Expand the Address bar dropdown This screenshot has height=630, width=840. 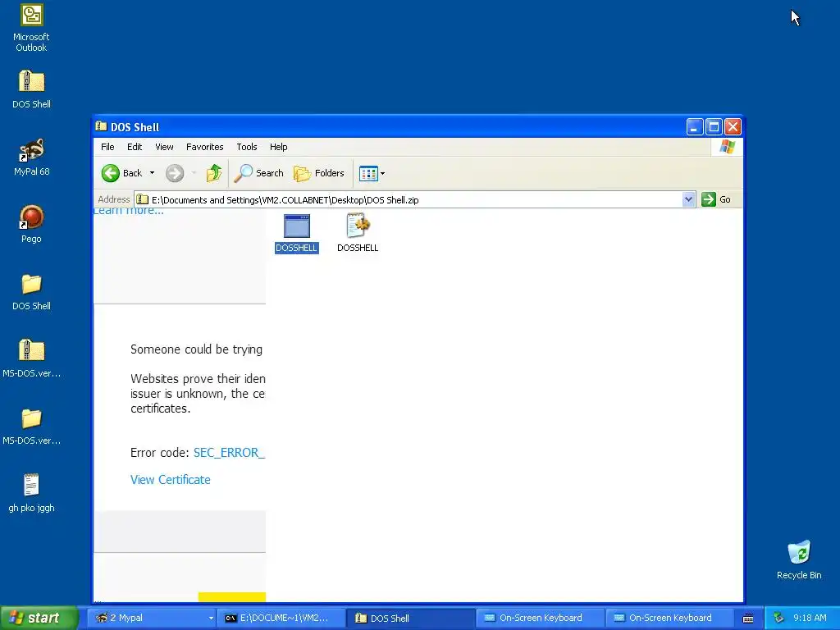pos(688,199)
